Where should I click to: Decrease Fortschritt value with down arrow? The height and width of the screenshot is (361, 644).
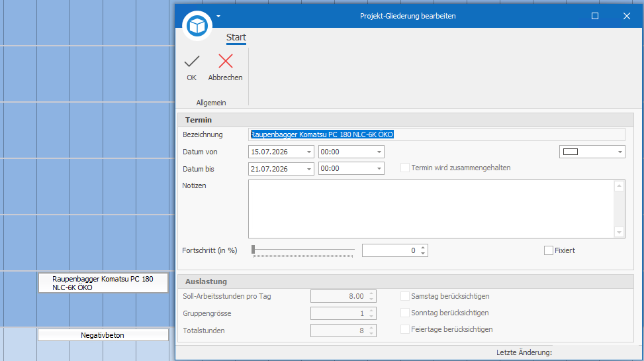pyautogui.click(x=423, y=253)
